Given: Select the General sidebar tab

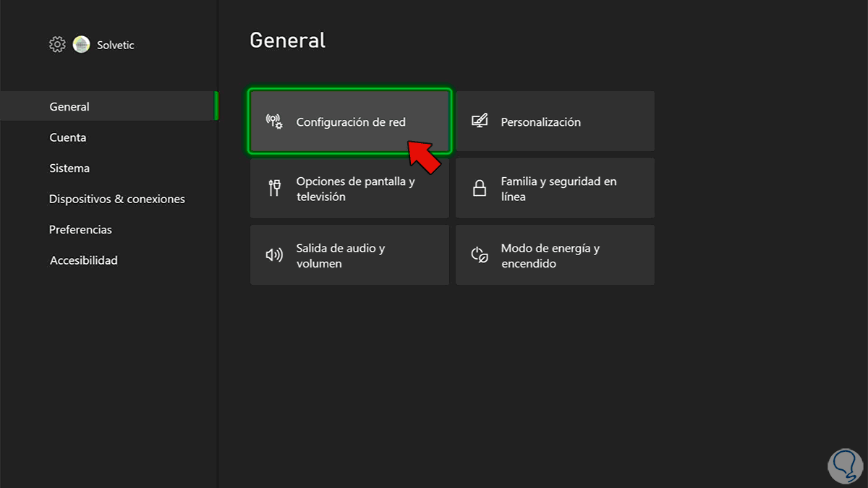Looking at the screenshot, I should [69, 106].
